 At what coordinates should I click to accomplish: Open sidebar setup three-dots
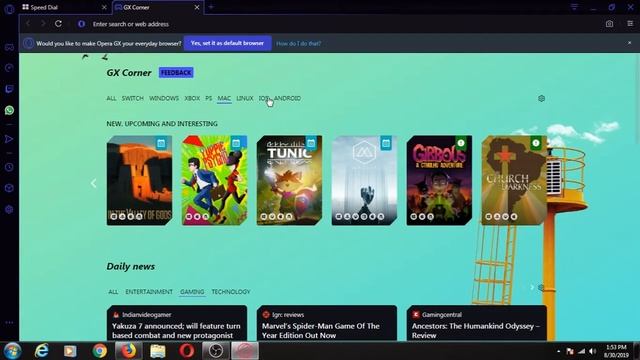9,322
